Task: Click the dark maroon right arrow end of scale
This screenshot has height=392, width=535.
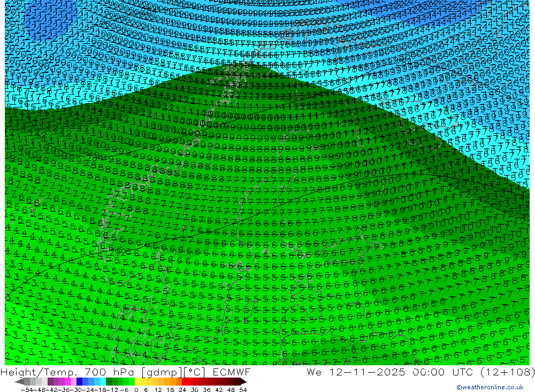Action: pos(243,382)
